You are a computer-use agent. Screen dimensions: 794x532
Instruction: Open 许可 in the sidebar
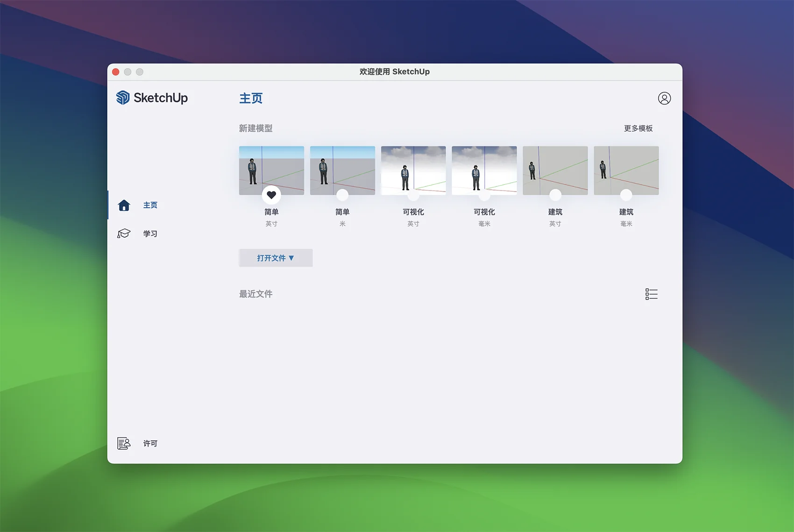tap(150, 443)
